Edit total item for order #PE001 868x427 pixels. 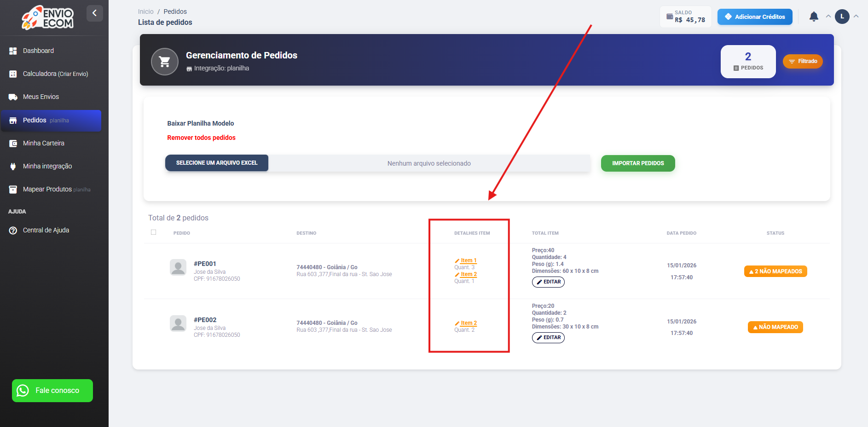coord(548,282)
